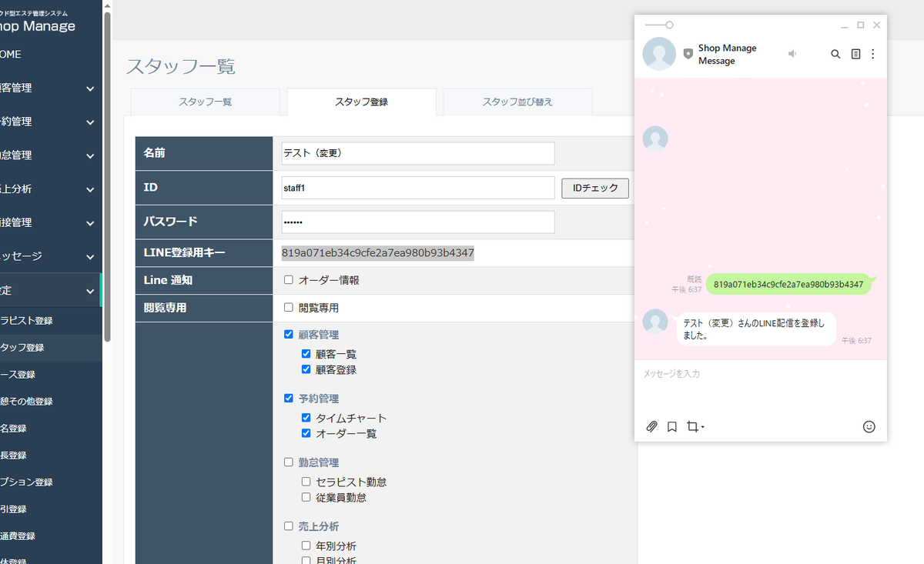924x564 pixels.
Task: Toggle the オーダー情報 LINE notification checkbox
Action: tap(289, 280)
